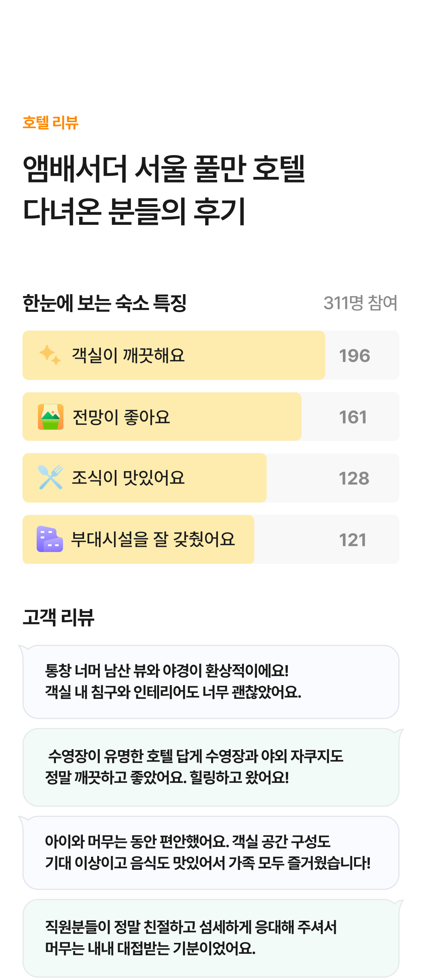Select the '조식이 맛있어요' feature text
Image resolution: width=422 pixels, height=980 pixels.
click(x=128, y=477)
